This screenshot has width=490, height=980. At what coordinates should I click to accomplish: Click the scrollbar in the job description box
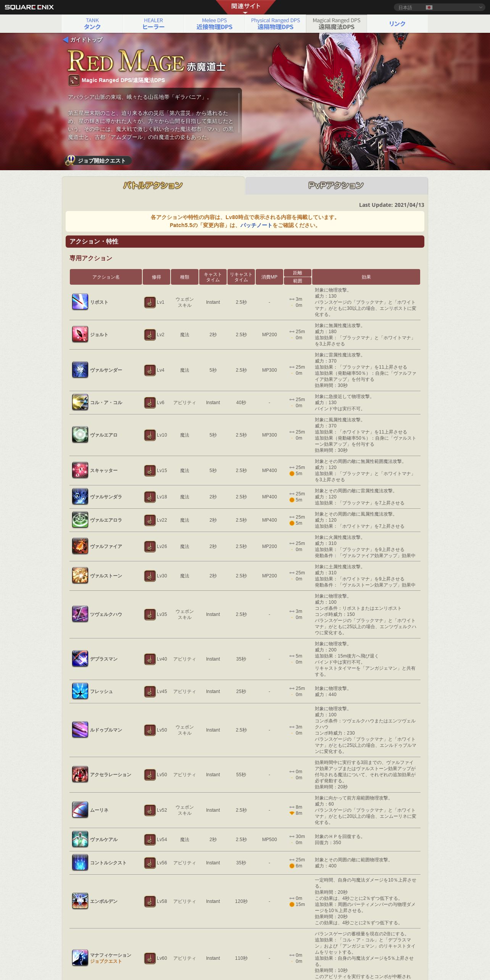pos(239,113)
